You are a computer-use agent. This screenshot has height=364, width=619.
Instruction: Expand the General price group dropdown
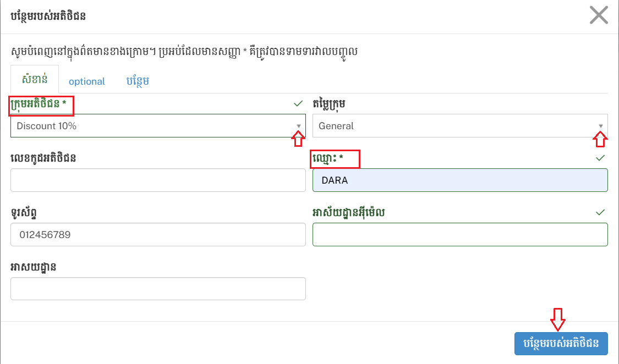pyautogui.click(x=460, y=126)
